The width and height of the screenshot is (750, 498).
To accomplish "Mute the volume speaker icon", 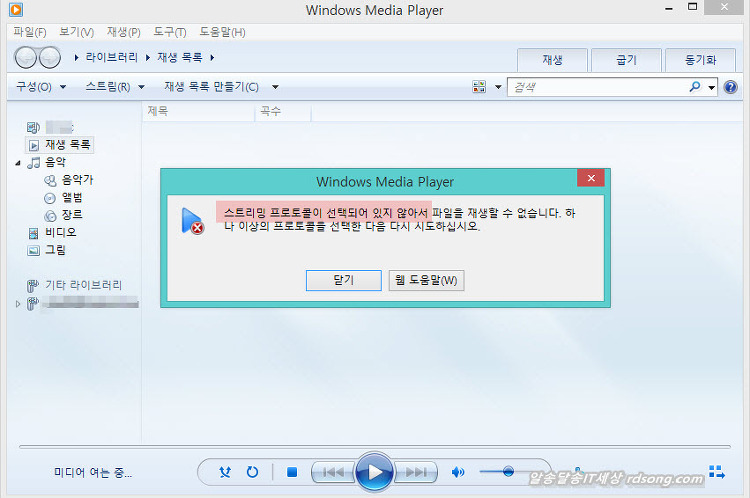I will [x=458, y=472].
